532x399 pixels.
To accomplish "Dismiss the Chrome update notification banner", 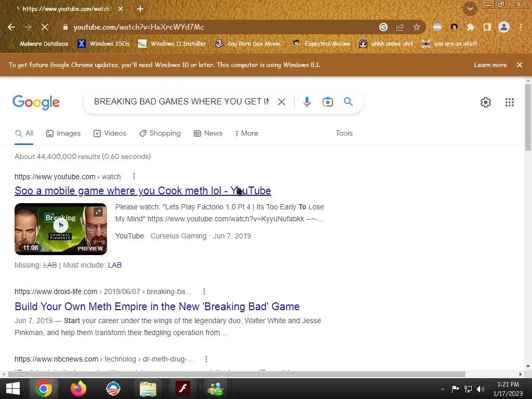I will 520,65.
